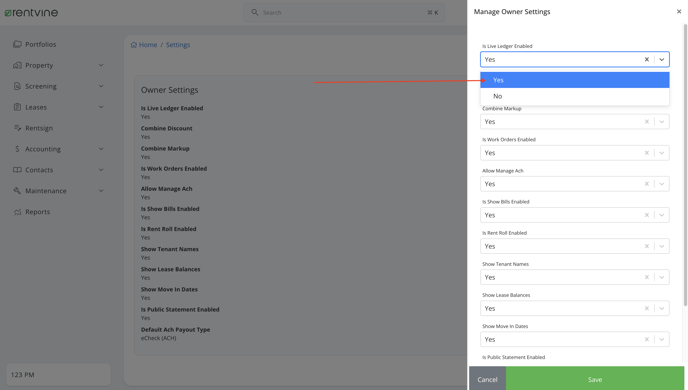Viewport: 688px width, 390px height.
Task: Choose Yes in the open dropdown list
Action: (574, 80)
